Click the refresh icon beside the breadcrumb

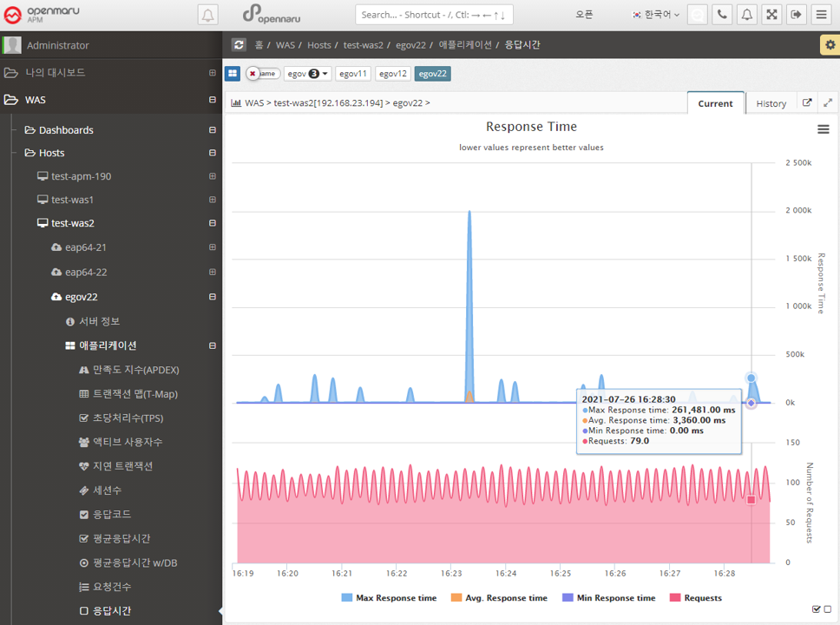coord(239,44)
